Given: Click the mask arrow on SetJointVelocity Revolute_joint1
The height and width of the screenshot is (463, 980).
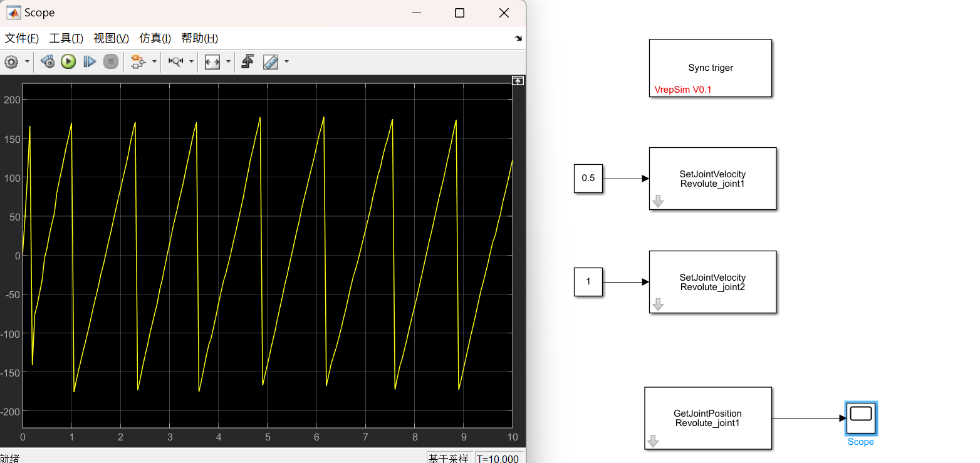Looking at the screenshot, I should (658, 201).
